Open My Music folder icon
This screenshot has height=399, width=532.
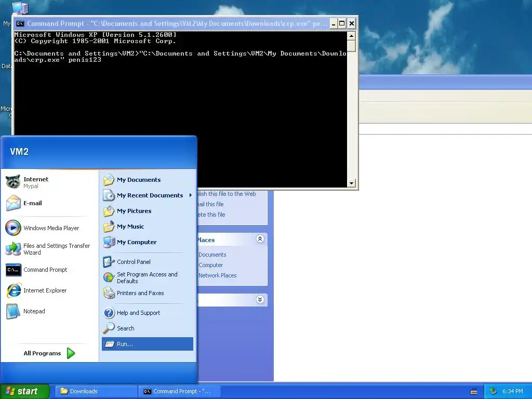[109, 227]
